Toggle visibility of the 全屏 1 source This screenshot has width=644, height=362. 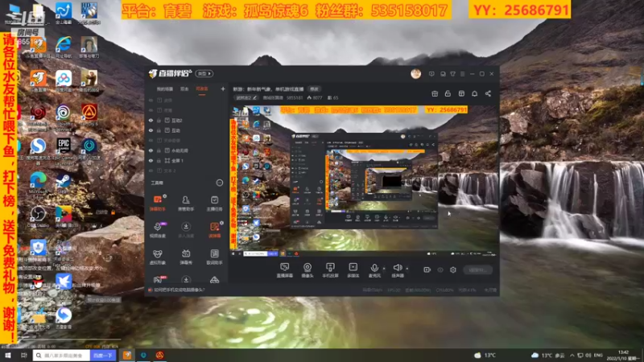point(151,160)
